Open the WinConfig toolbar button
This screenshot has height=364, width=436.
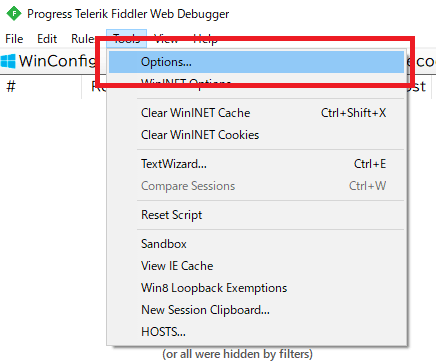(48, 61)
